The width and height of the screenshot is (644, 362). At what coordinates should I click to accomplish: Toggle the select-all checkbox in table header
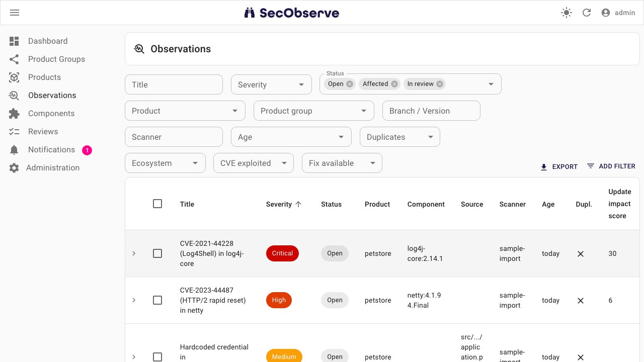(157, 204)
